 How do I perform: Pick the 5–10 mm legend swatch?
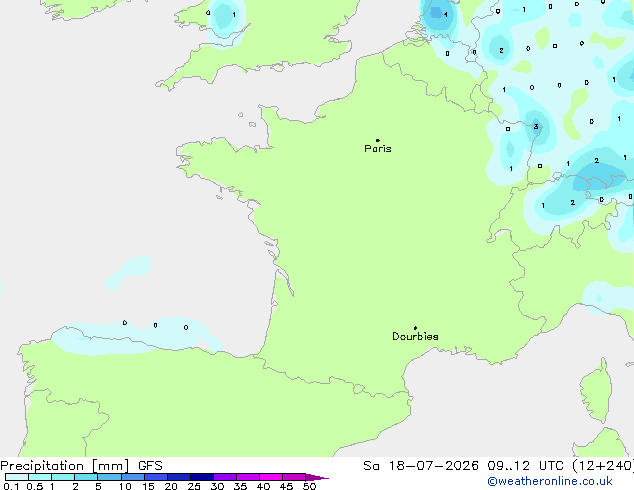tap(109, 477)
